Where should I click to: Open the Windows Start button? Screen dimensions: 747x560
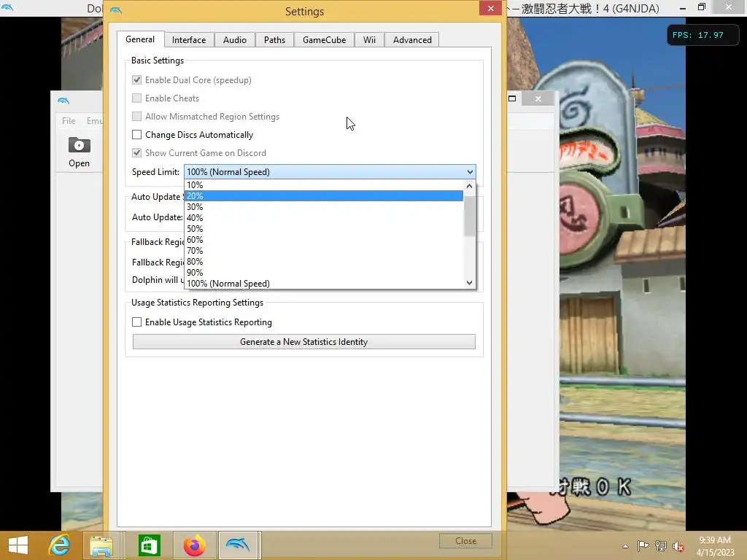pyautogui.click(x=18, y=545)
